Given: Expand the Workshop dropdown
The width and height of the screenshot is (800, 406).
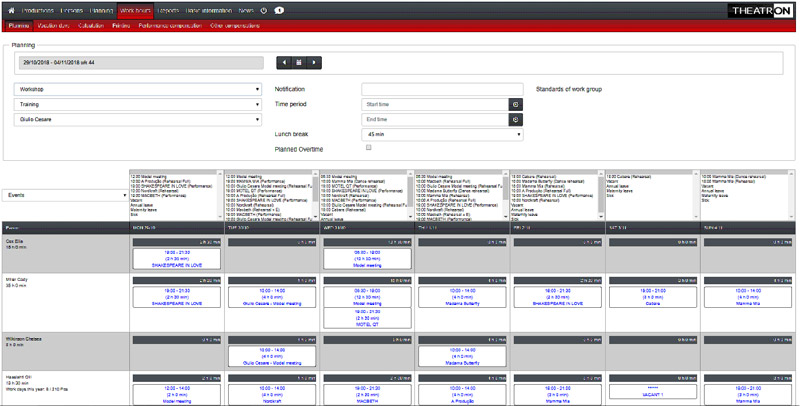Looking at the screenshot, I should point(138,89).
